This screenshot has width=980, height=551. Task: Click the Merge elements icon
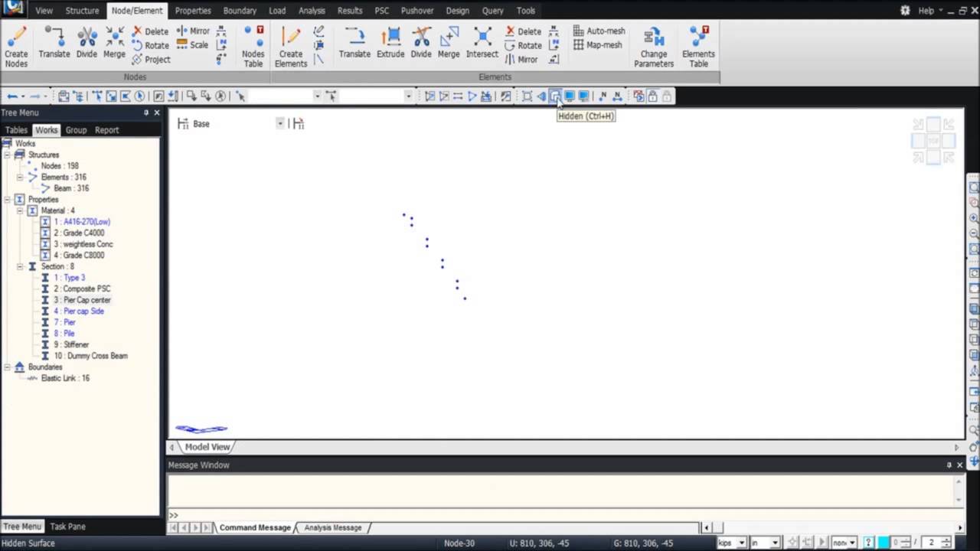point(449,43)
